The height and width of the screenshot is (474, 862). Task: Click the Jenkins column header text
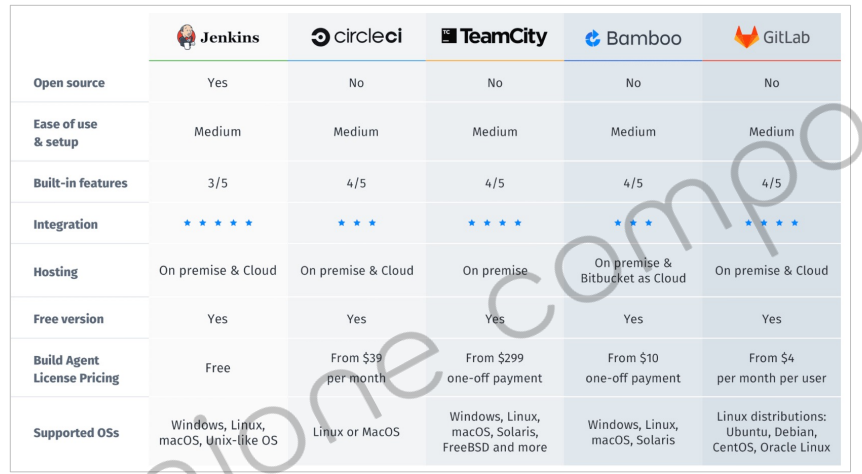pyautogui.click(x=230, y=37)
